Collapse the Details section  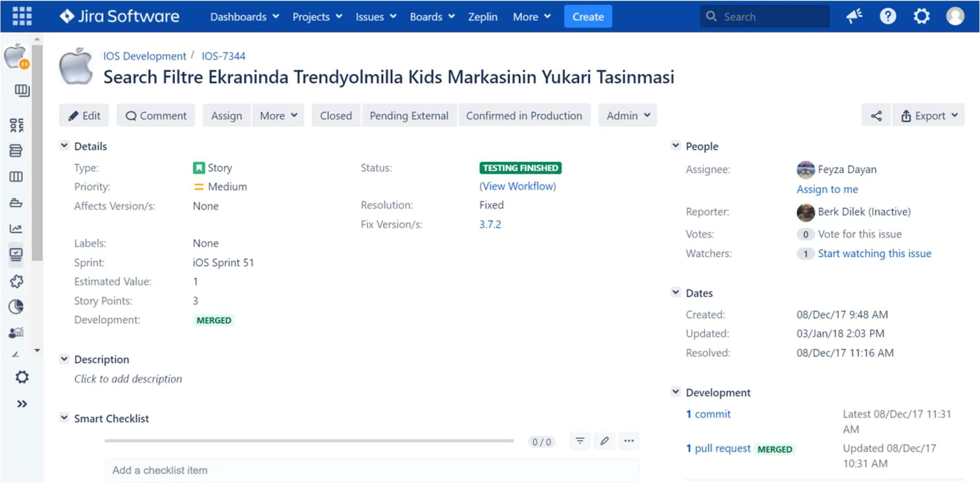tap(64, 146)
